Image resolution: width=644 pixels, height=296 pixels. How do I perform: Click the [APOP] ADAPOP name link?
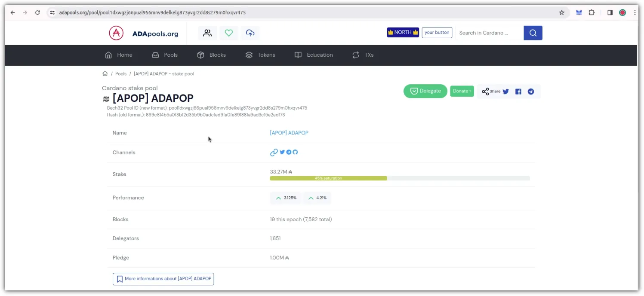[x=289, y=133]
